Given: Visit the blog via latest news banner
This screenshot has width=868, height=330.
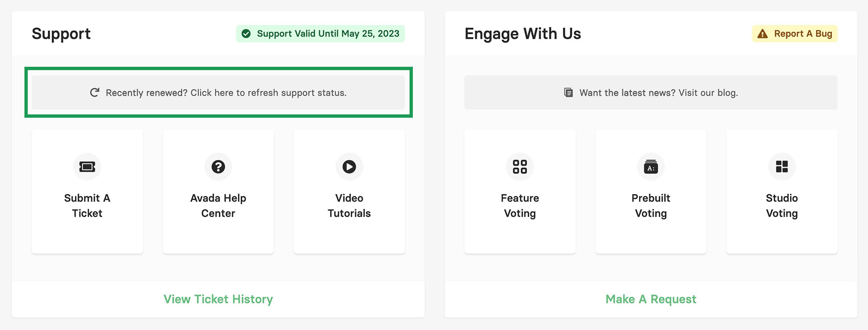Looking at the screenshot, I should pyautogui.click(x=651, y=92).
